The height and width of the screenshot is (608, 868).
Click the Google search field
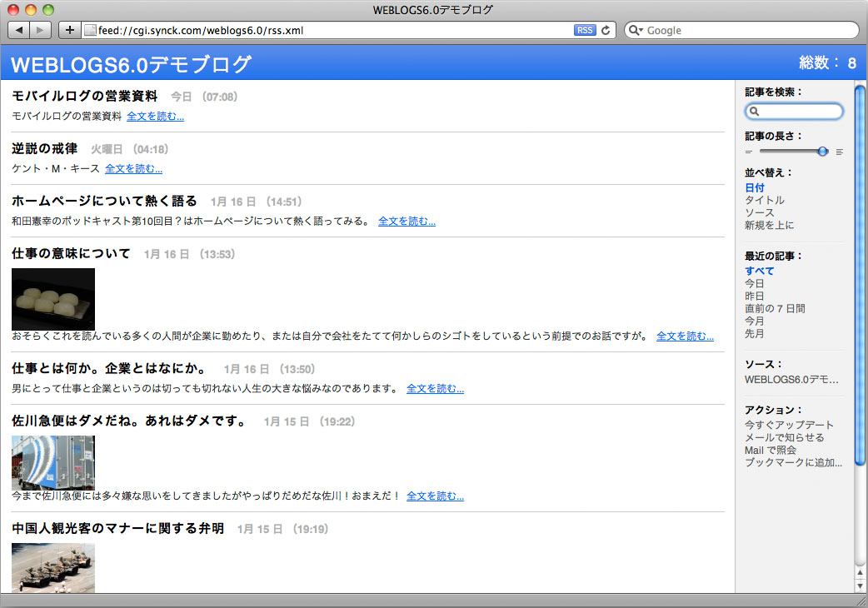[x=741, y=31]
